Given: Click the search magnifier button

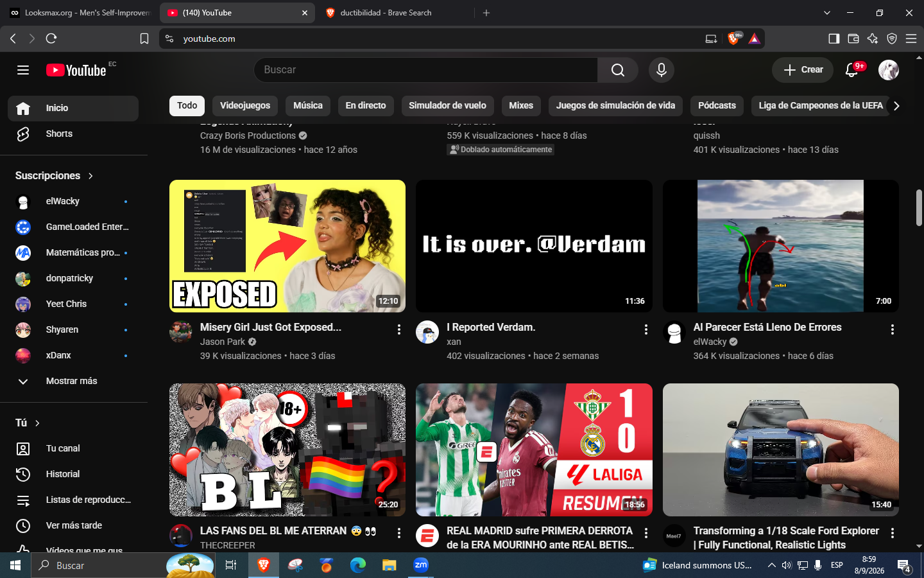Looking at the screenshot, I should point(617,70).
